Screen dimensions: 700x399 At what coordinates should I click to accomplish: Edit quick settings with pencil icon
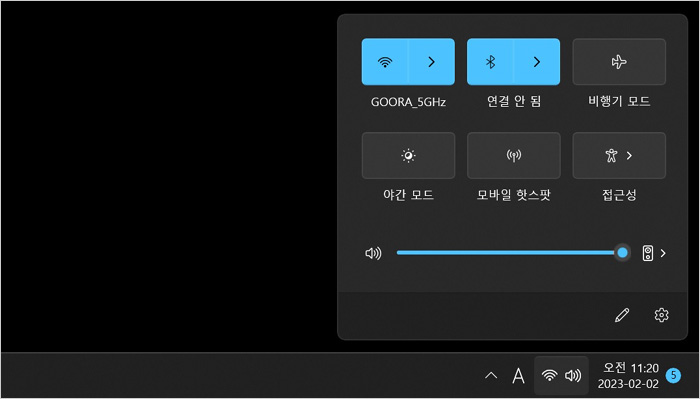tap(622, 315)
